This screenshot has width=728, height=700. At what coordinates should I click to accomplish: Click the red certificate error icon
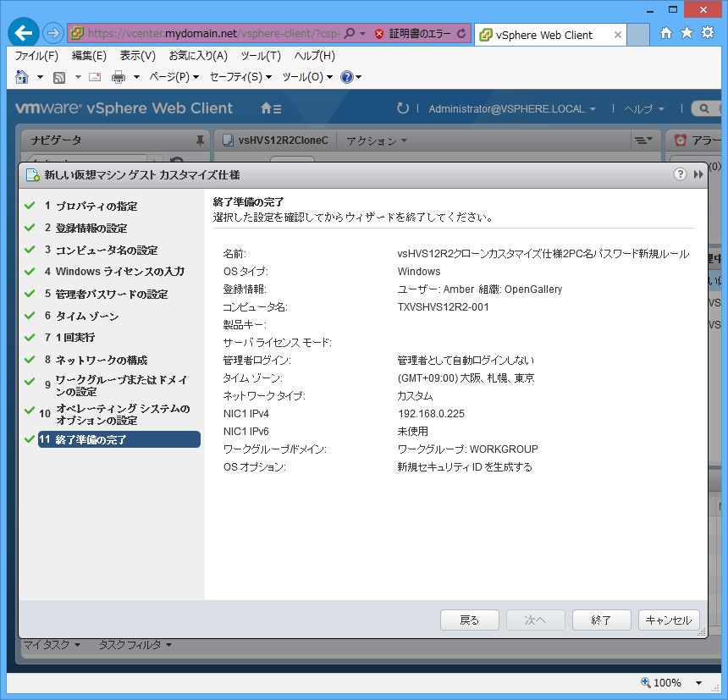[x=379, y=33]
